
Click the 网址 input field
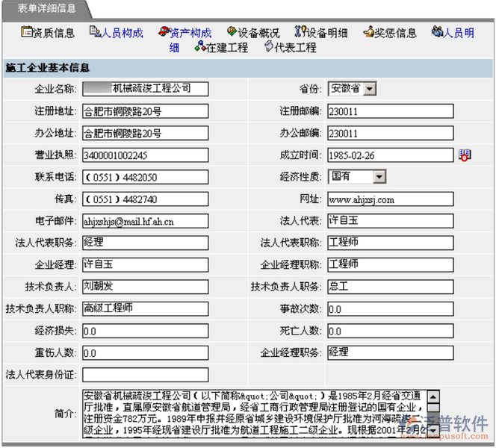pyautogui.click(x=389, y=199)
